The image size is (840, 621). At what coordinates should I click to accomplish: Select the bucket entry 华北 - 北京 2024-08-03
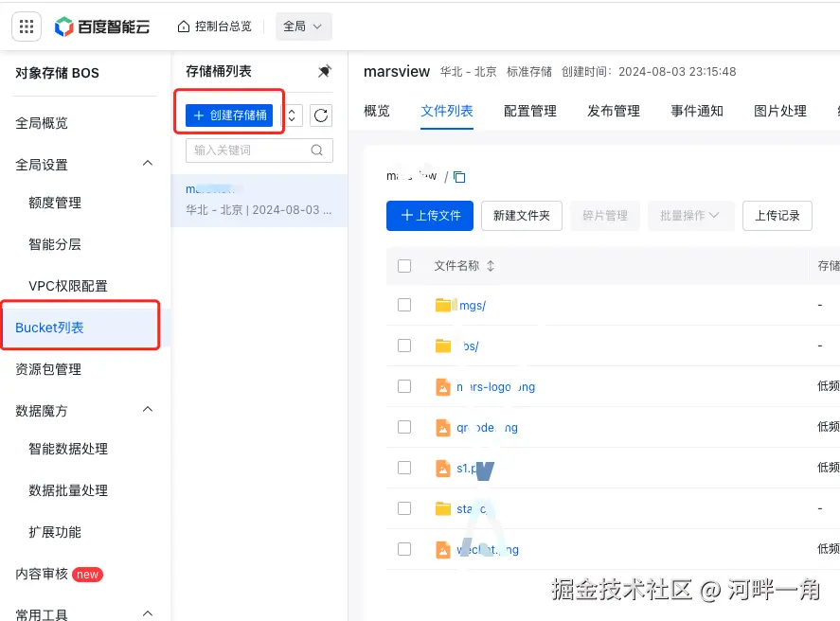[259, 201]
